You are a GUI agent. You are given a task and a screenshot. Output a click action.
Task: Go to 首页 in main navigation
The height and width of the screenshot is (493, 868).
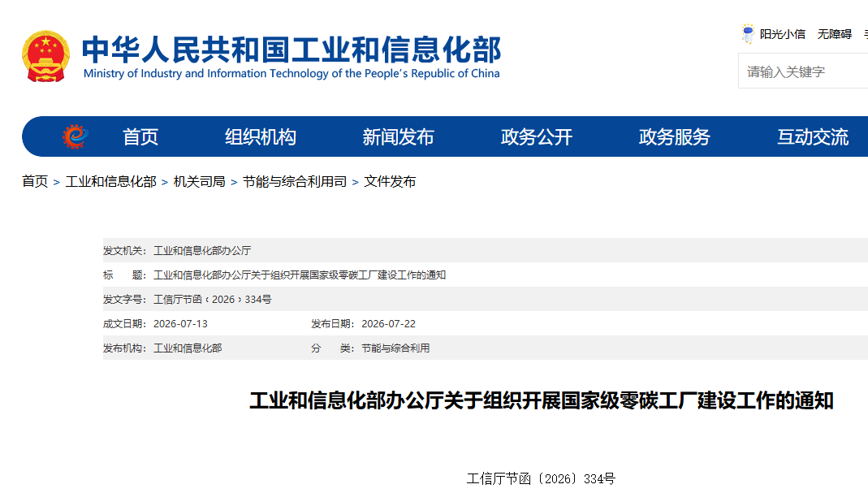[140, 136]
